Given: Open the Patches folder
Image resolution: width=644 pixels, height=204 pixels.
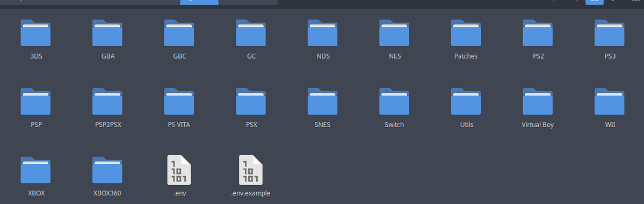Looking at the screenshot, I should pos(466,33).
